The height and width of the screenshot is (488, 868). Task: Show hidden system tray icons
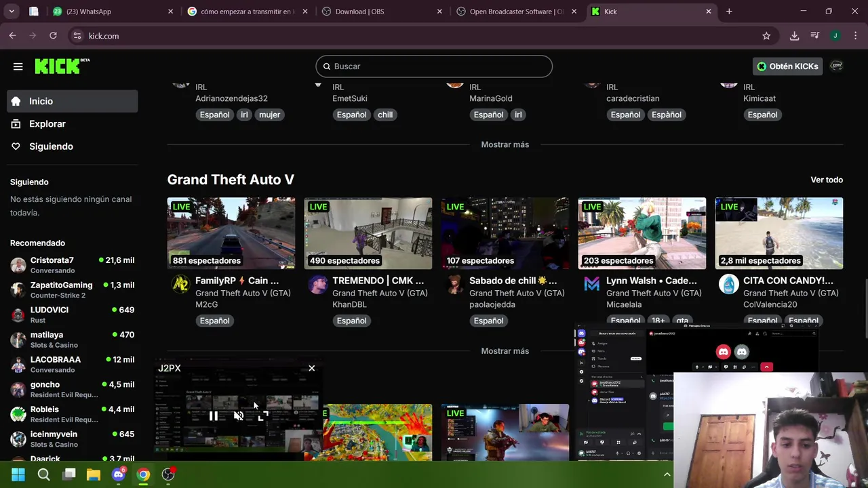tap(667, 474)
